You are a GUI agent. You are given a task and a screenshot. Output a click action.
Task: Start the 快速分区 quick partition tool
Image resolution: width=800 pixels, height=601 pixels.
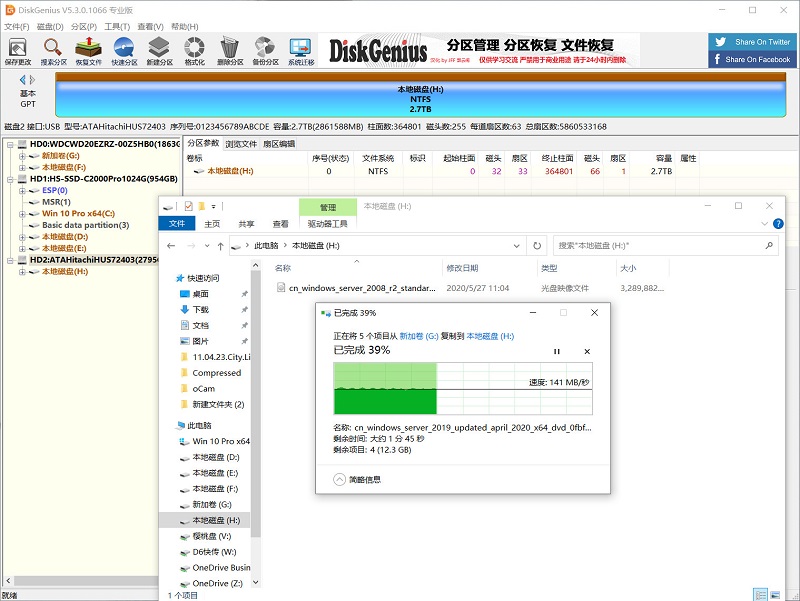pyautogui.click(x=124, y=51)
